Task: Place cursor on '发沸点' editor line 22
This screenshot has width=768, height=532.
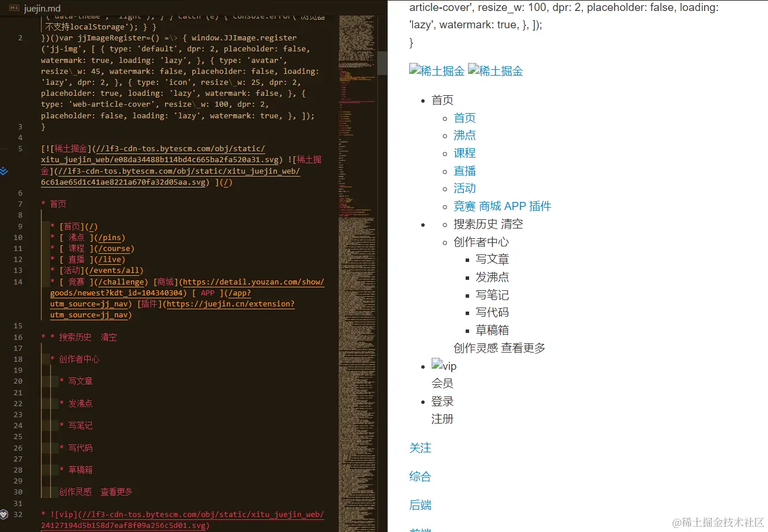Action: coord(80,403)
